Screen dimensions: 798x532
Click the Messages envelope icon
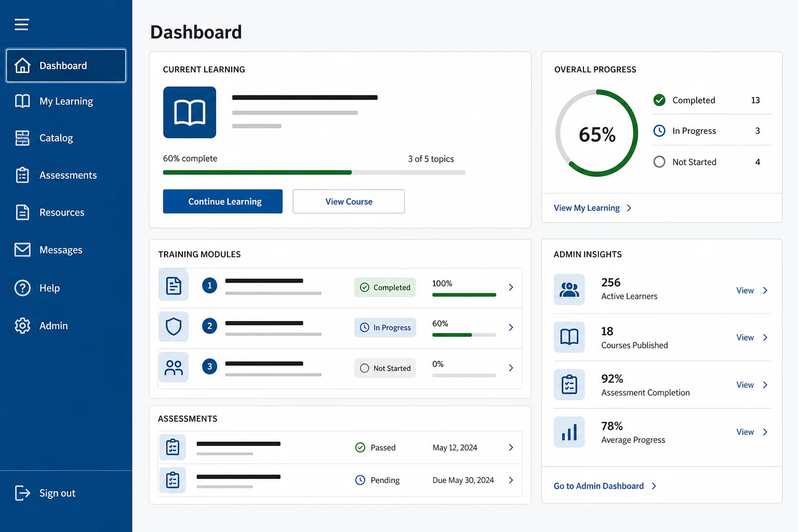pyautogui.click(x=22, y=250)
